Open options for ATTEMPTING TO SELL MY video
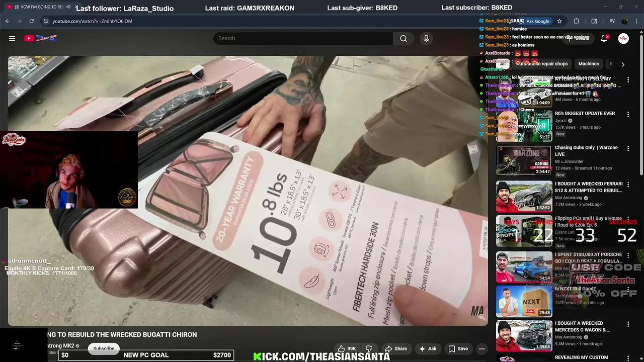644x362 pixels. click(628, 79)
